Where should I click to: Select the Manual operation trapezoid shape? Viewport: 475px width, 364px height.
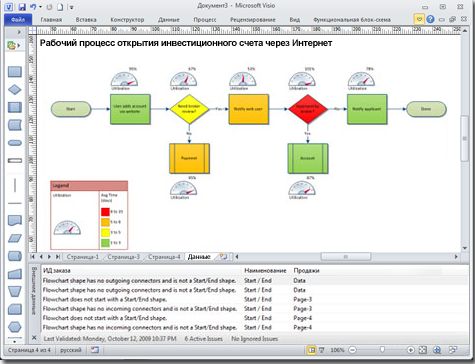[x=15, y=291]
